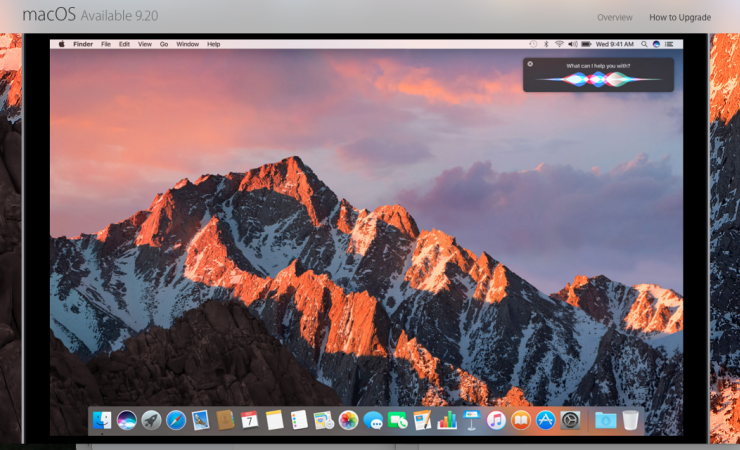Open Messages speech bubble icon
Viewport: 740px width, 450px height.
[373, 420]
